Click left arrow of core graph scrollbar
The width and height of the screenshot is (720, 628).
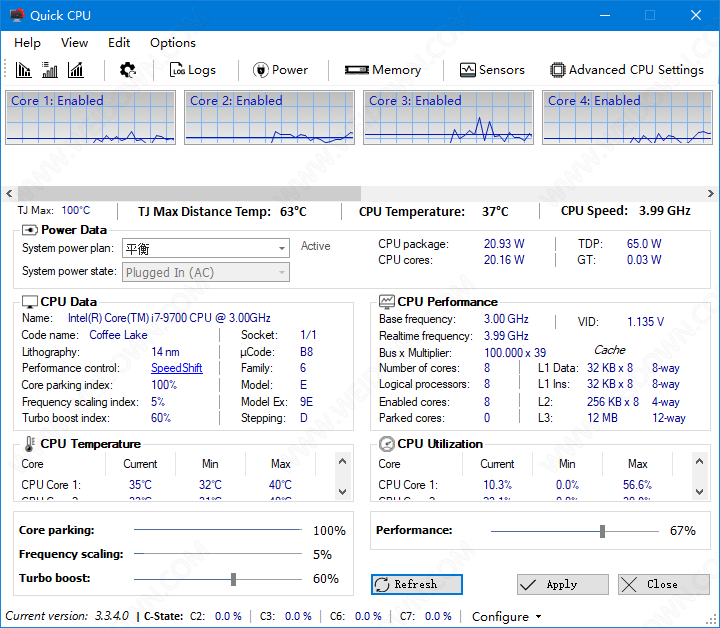point(9,193)
